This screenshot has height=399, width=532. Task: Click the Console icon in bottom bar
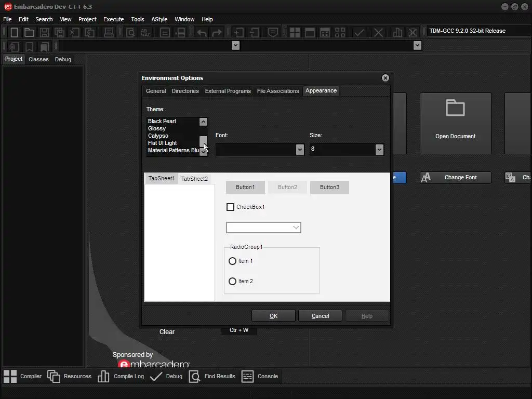coord(247,376)
